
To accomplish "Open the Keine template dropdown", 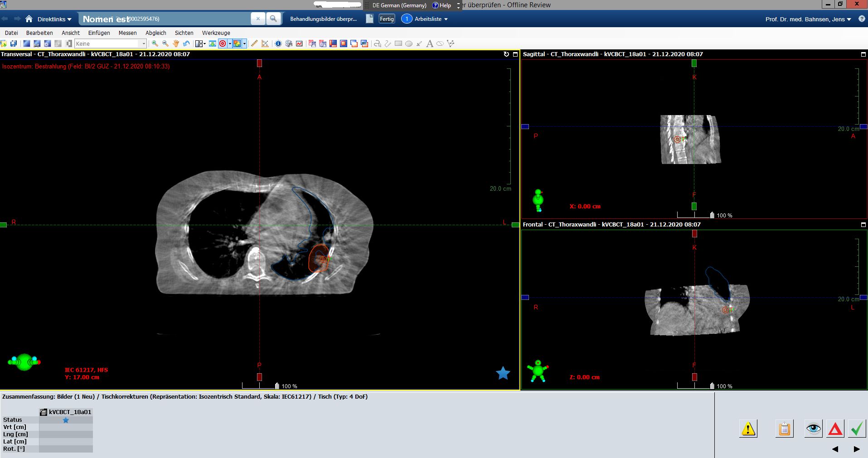I will [142, 43].
